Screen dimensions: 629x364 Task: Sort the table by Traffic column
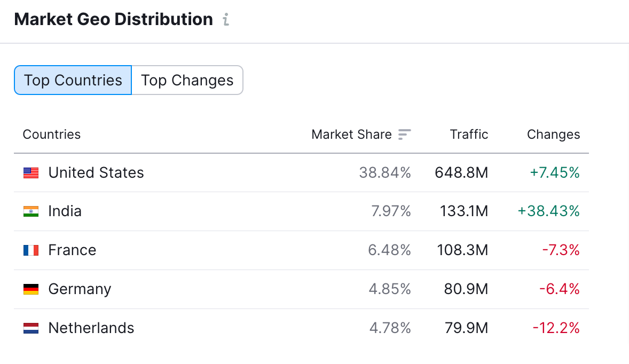click(x=469, y=134)
